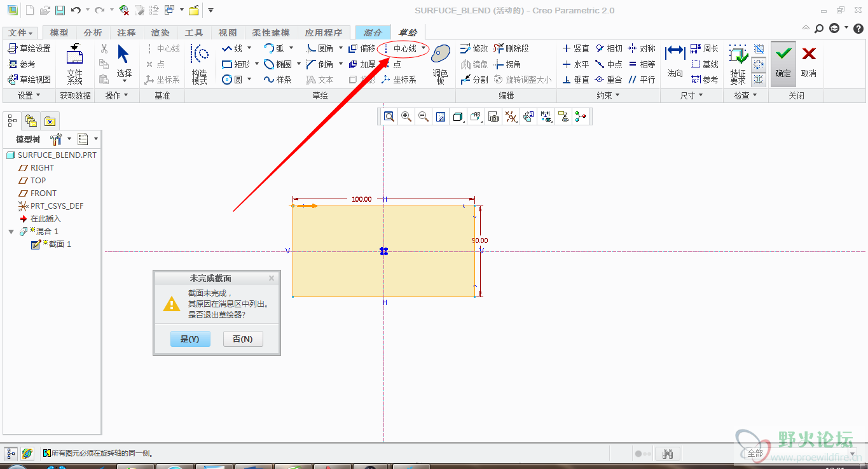Click the red 取消 cancel button
This screenshot has width=868, height=469.
809,64
